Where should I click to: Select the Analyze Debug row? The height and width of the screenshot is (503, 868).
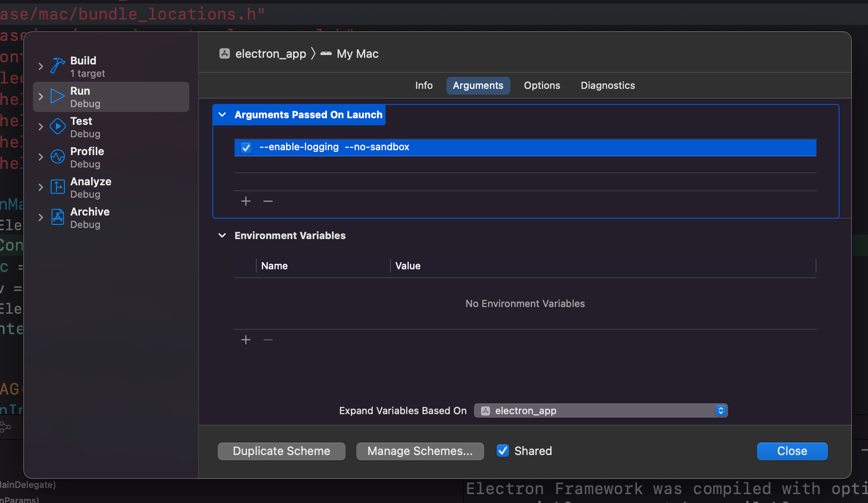coord(111,188)
